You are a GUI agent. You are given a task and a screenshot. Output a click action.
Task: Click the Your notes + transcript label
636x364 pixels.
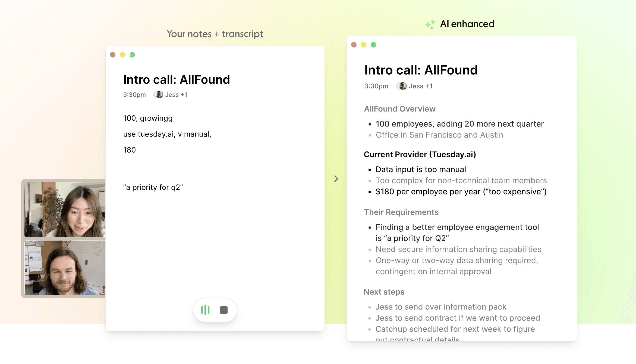click(215, 34)
